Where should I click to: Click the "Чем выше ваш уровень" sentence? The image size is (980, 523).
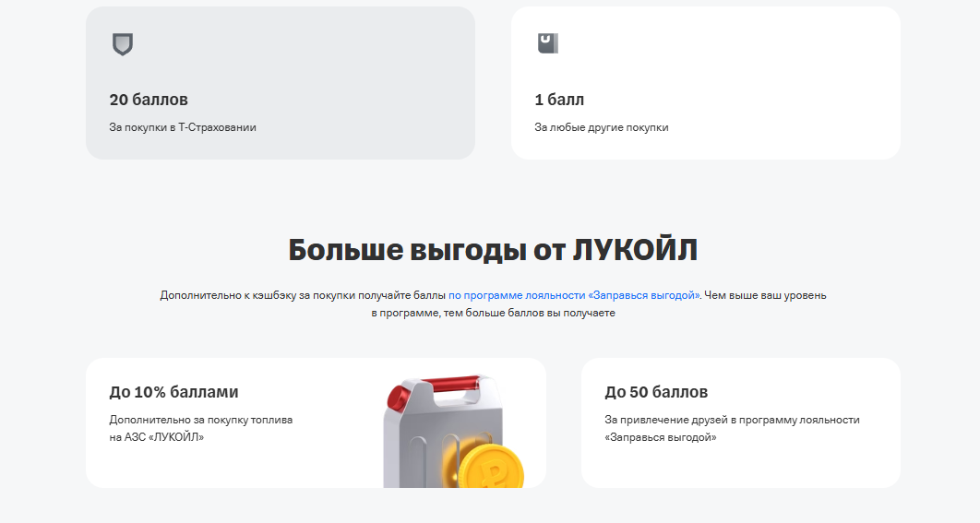point(766,295)
